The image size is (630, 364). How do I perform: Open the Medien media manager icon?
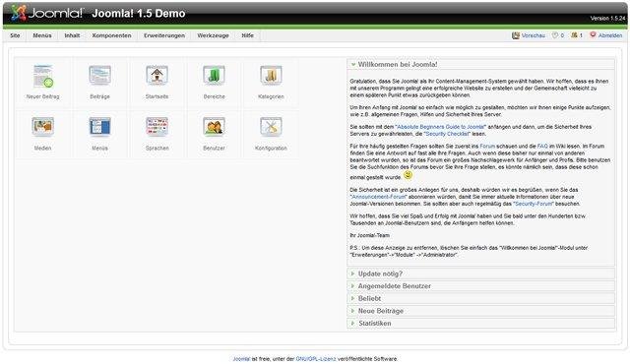coord(43,134)
